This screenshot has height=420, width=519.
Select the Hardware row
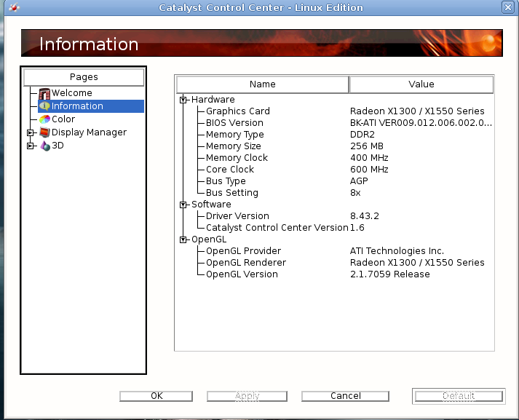pos(335,100)
